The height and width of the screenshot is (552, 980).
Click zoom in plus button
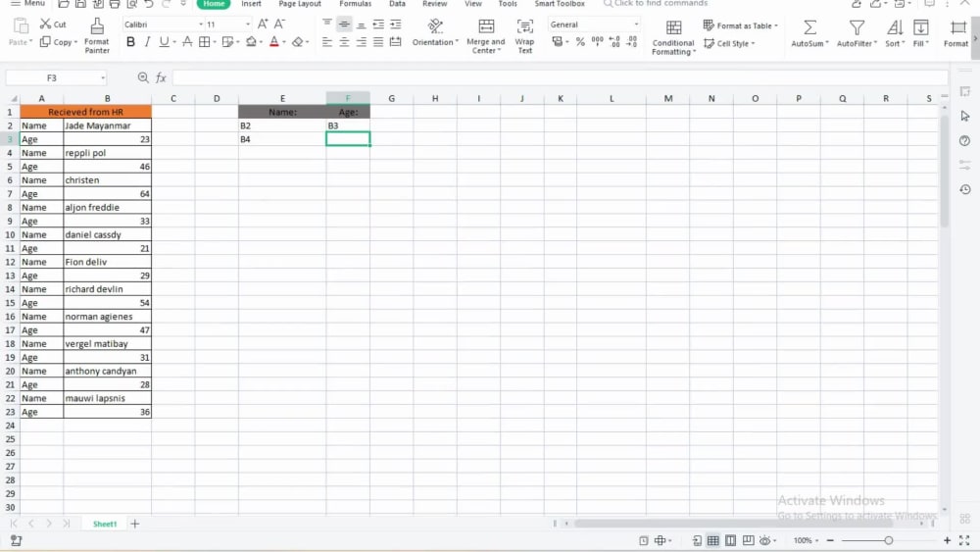[947, 540]
